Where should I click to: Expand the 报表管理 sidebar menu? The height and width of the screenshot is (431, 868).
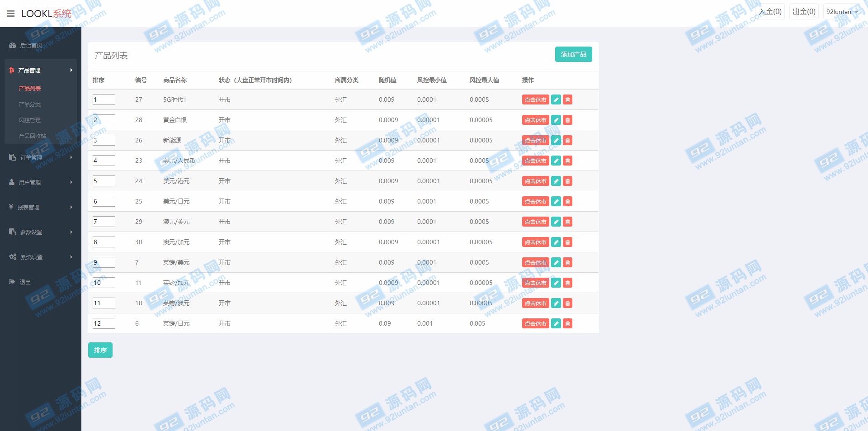(x=41, y=207)
